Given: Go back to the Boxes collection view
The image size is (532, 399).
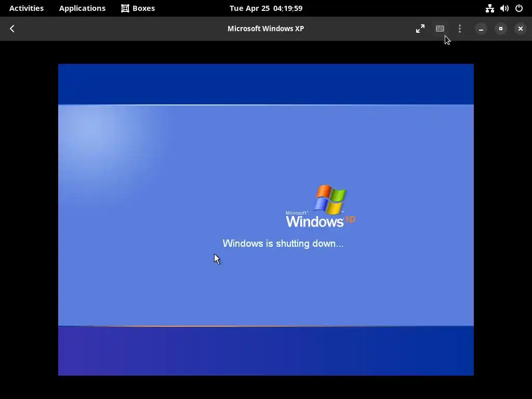Looking at the screenshot, I should (x=12, y=29).
